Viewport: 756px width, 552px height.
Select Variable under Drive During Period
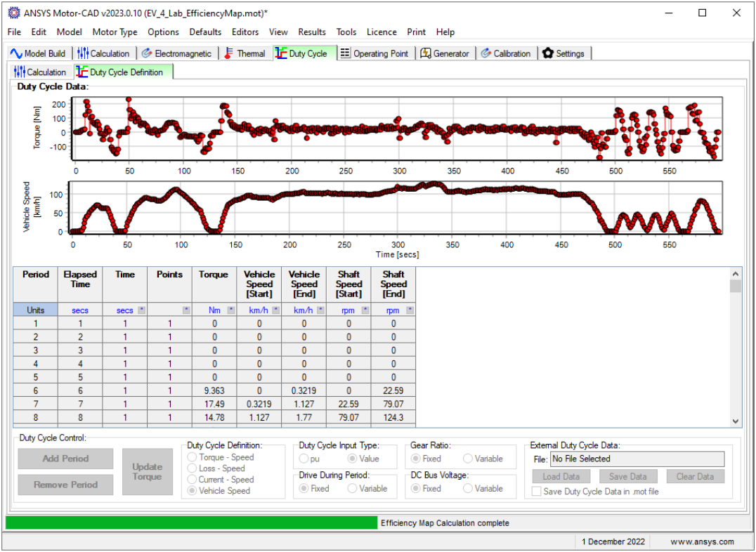coord(353,488)
